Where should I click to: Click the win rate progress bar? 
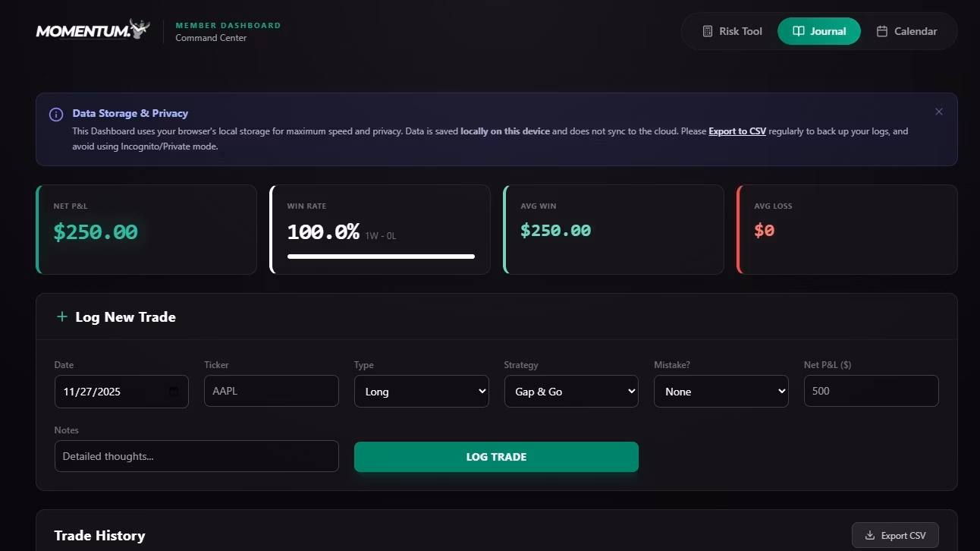(x=381, y=257)
